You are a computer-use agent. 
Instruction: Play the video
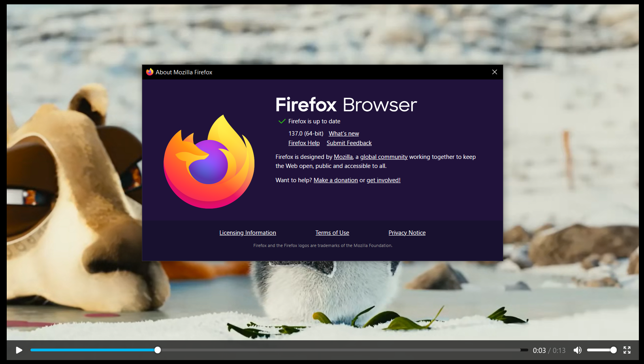coord(19,350)
